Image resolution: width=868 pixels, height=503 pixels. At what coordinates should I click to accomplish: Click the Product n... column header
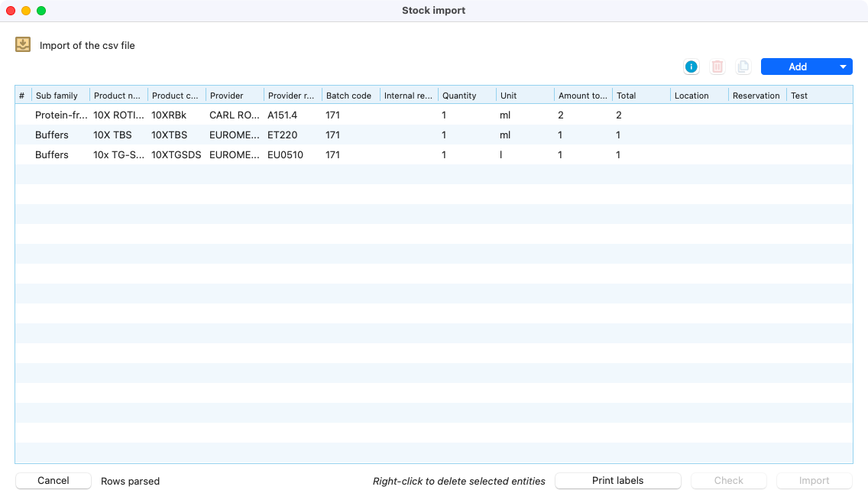click(x=118, y=96)
